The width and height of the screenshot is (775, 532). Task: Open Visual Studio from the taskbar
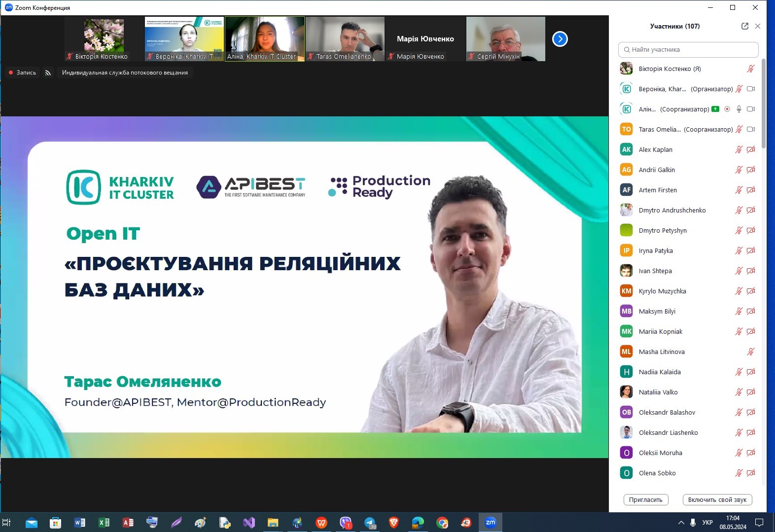(249, 523)
